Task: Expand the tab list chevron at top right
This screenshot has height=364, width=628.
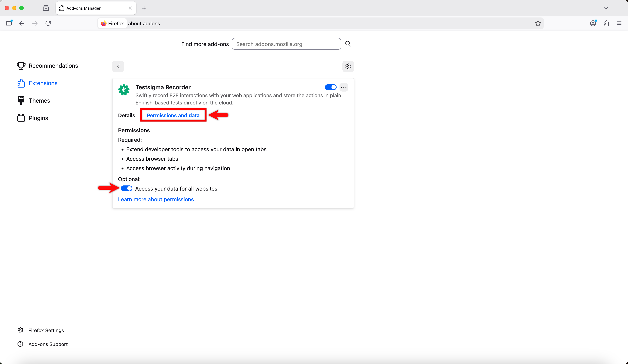Action: pos(606,8)
